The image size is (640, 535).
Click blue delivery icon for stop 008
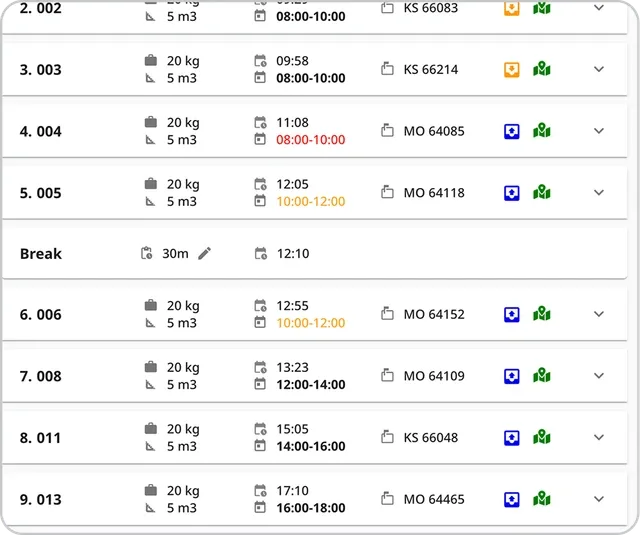click(x=511, y=376)
